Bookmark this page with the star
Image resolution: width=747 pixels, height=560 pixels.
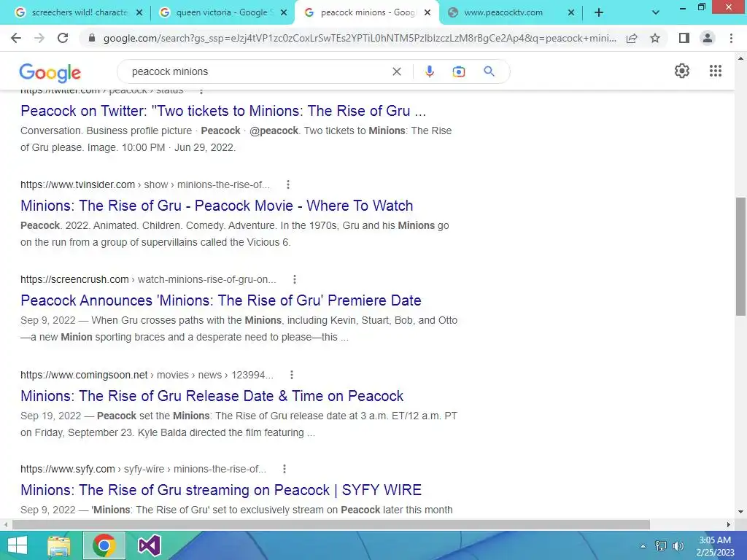(655, 38)
